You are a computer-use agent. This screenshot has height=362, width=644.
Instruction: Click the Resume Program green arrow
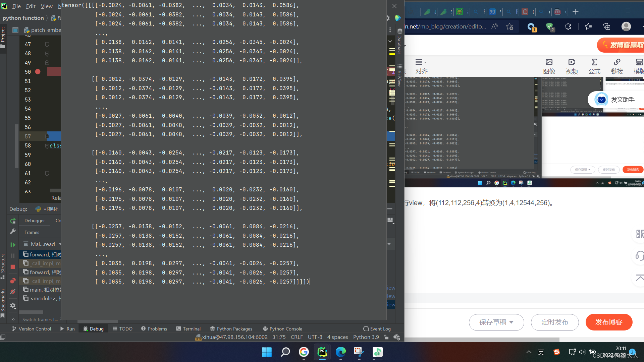click(13, 245)
